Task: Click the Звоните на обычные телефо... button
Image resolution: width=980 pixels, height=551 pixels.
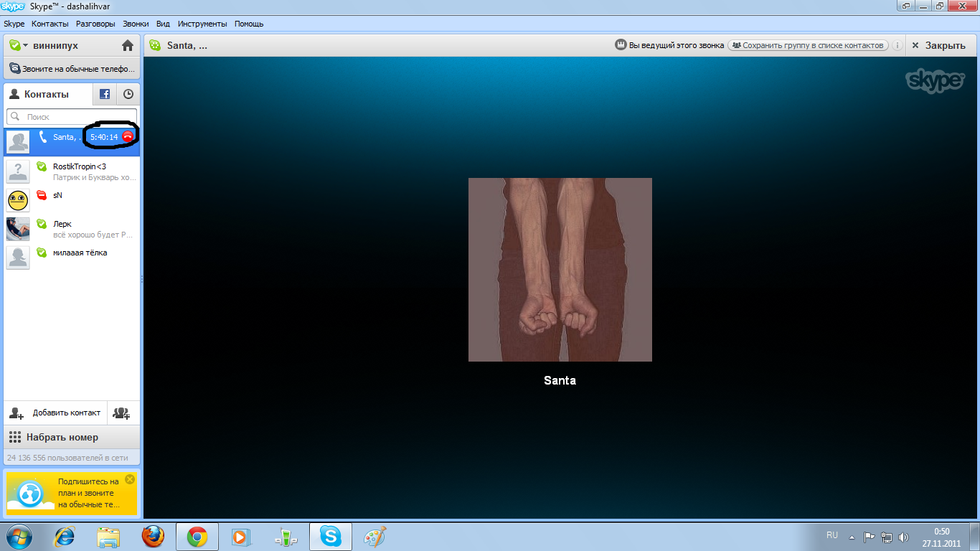Action: coord(72,69)
